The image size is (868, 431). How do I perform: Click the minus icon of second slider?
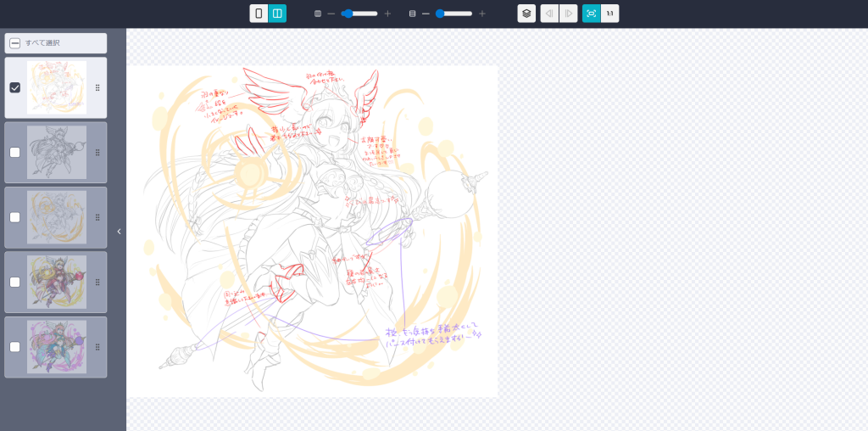tap(426, 14)
